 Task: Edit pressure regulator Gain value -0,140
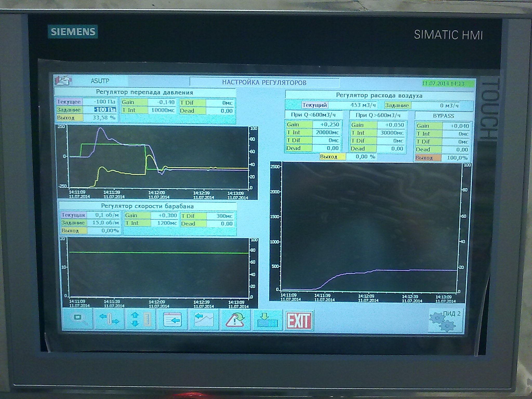click(162, 102)
